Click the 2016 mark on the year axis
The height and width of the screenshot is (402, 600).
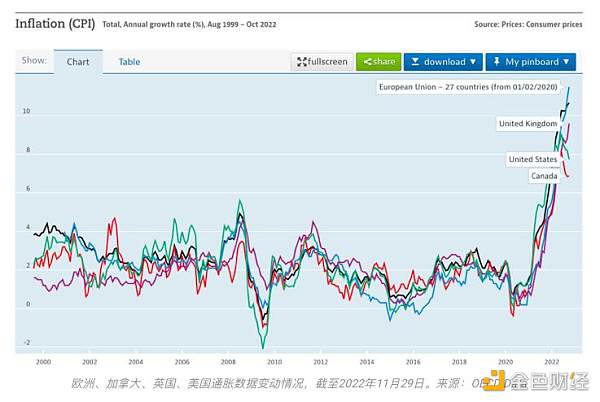(x=412, y=361)
